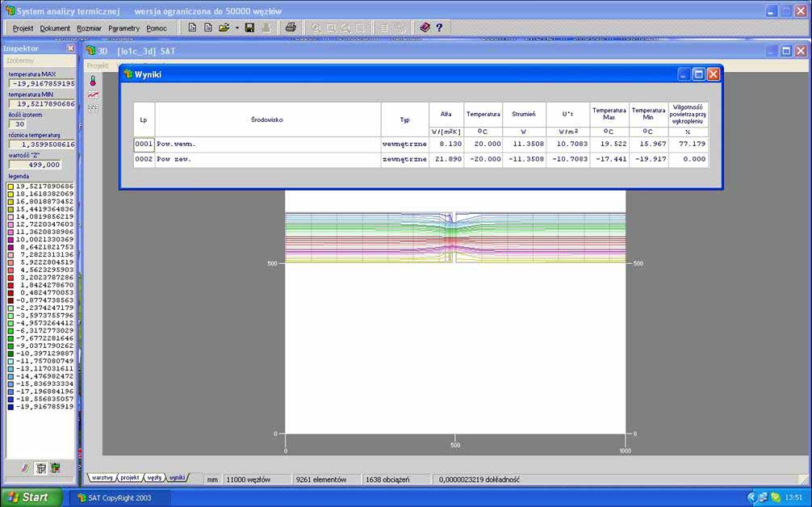The width and height of the screenshot is (812, 507).
Task: Click the "Strumień" column header
Action: pyautogui.click(x=524, y=115)
